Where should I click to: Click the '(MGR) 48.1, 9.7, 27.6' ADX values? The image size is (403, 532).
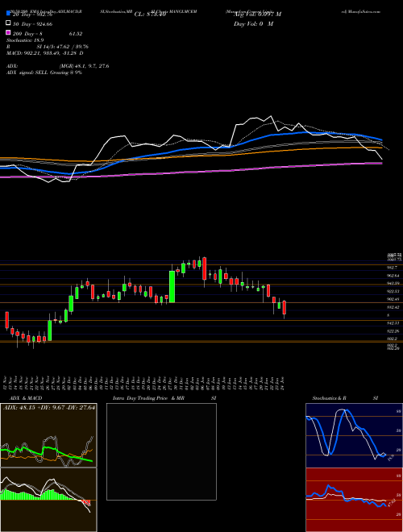pyautogui.click(x=84, y=66)
